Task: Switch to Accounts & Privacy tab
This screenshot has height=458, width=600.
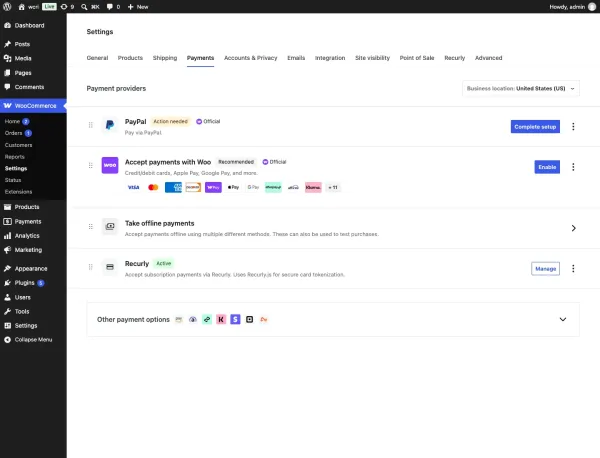Action: (x=251, y=58)
